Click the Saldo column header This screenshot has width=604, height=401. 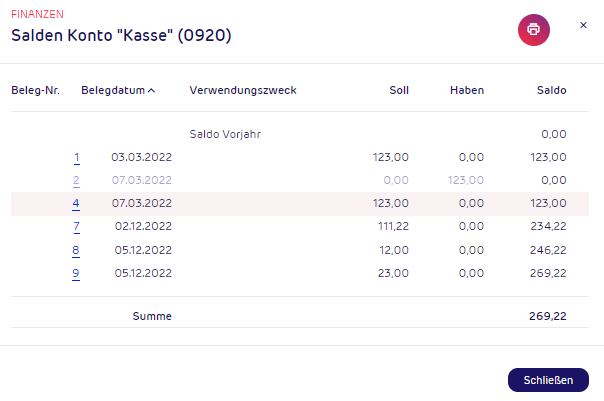click(552, 90)
